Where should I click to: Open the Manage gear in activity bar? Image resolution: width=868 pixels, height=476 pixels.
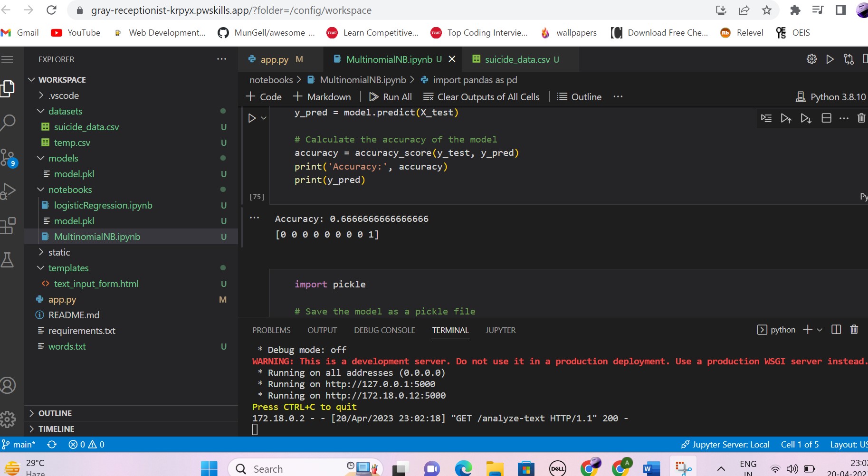pyautogui.click(x=8, y=419)
